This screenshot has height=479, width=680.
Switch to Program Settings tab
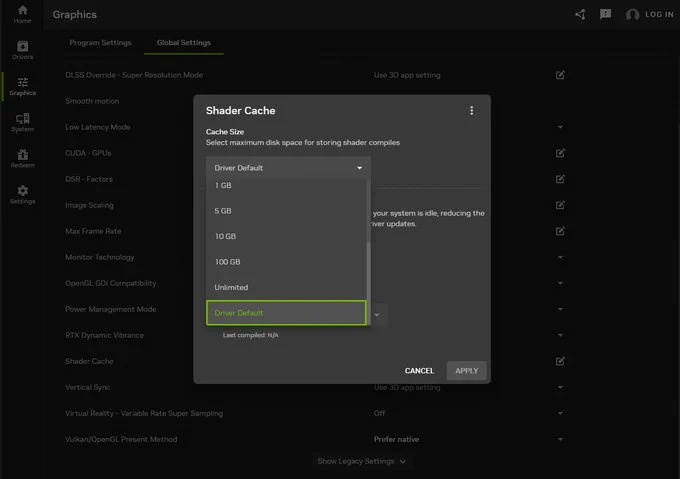tap(100, 42)
